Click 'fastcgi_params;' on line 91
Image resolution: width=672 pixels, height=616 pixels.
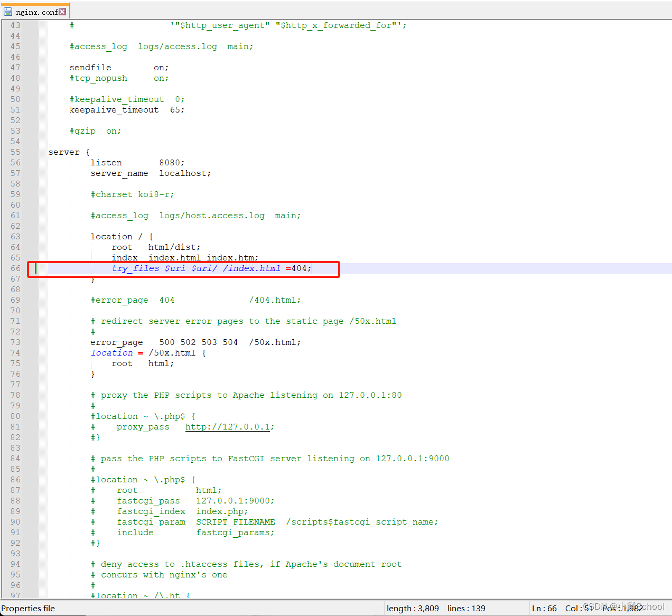point(236,533)
